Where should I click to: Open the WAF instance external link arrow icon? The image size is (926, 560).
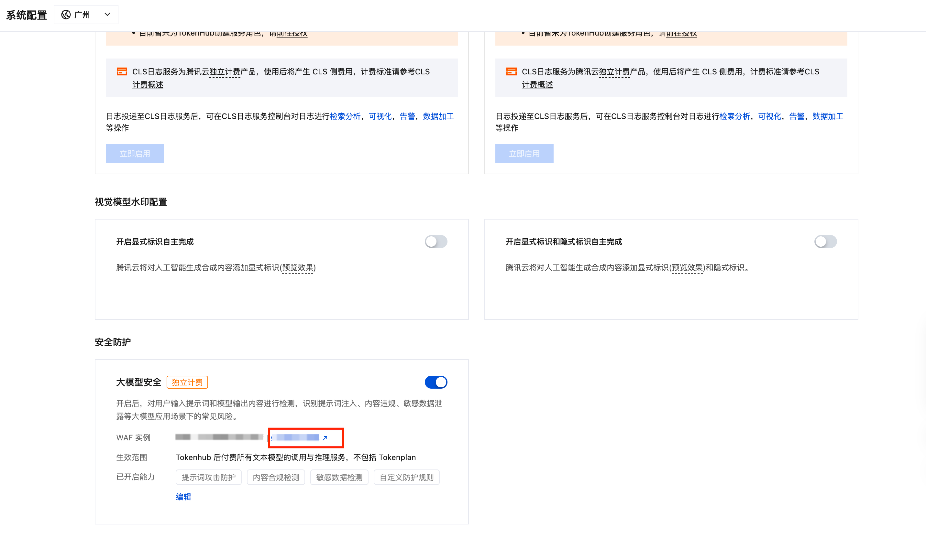pos(325,438)
